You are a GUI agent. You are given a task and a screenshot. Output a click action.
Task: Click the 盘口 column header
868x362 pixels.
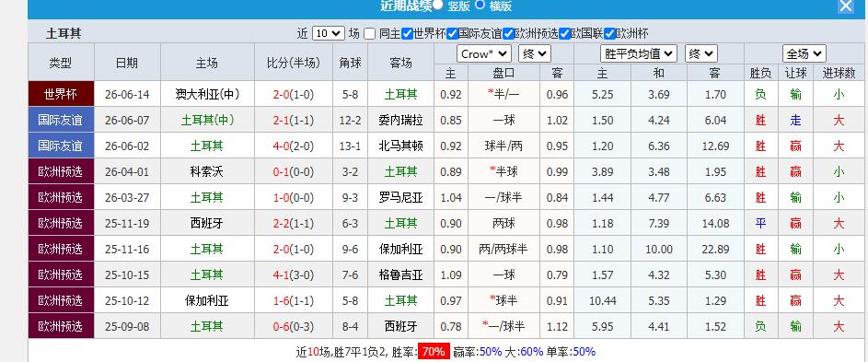pos(503,73)
